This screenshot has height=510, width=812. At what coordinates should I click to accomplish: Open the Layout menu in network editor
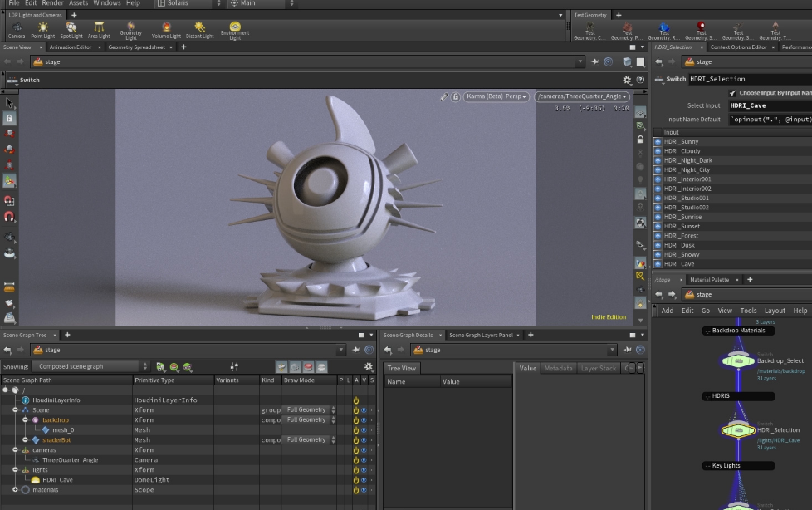pyautogui.click(x=774, y=311)
